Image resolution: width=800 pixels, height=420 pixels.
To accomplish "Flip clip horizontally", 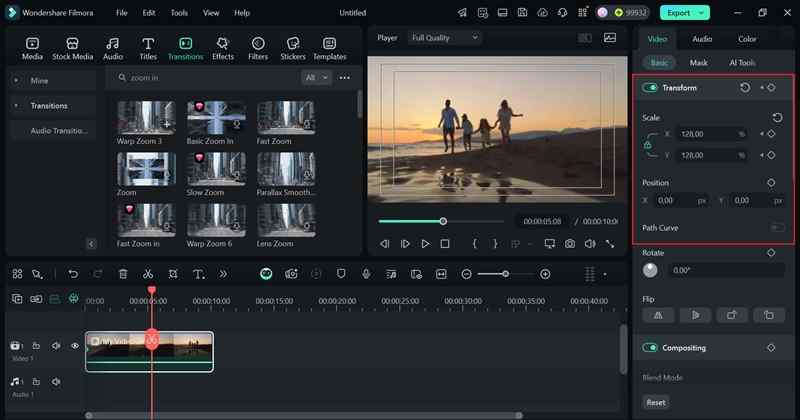I will coord(658,315).
